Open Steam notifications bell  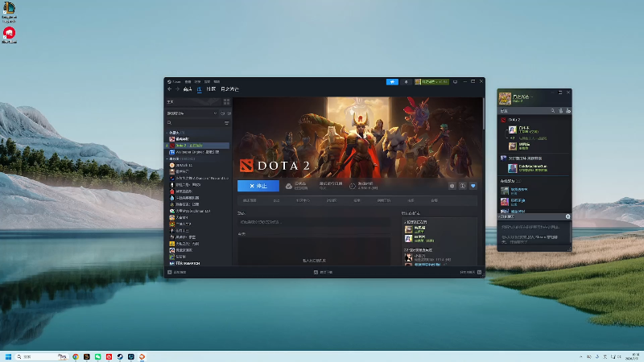[x=407, y=82]
